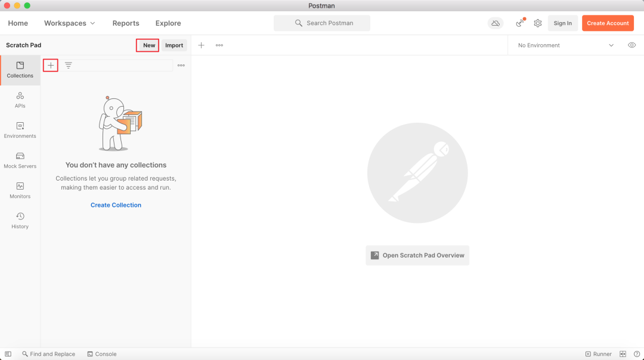
Task: Open tab options three-dot menu
Action: pyautogui.click(x=219, y=45)
